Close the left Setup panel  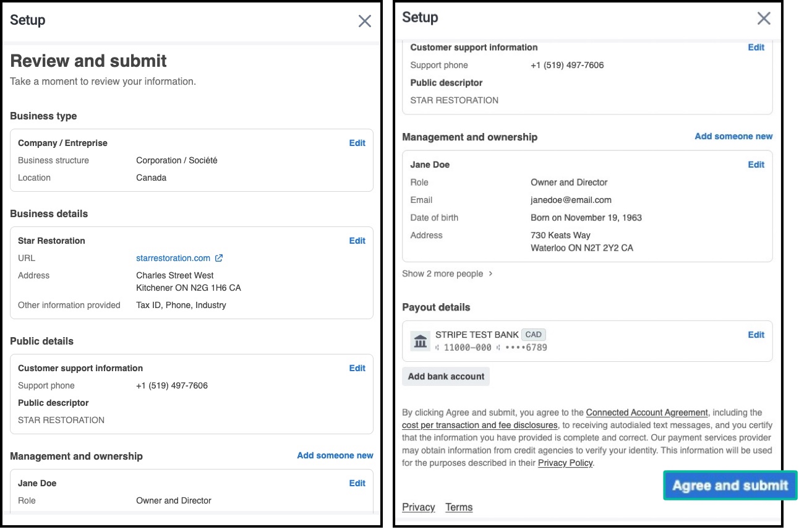click(365, 22)
